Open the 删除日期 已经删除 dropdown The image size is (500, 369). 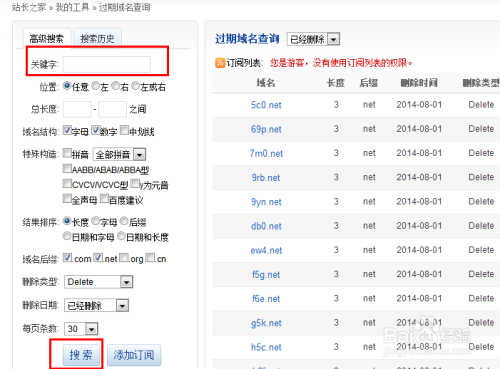coord(96,305)
